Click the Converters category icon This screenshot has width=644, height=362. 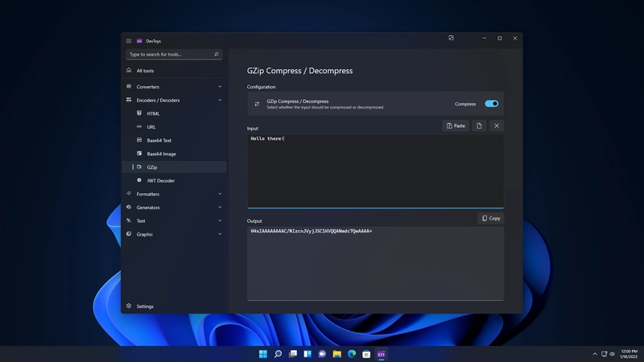click(129, 86)
